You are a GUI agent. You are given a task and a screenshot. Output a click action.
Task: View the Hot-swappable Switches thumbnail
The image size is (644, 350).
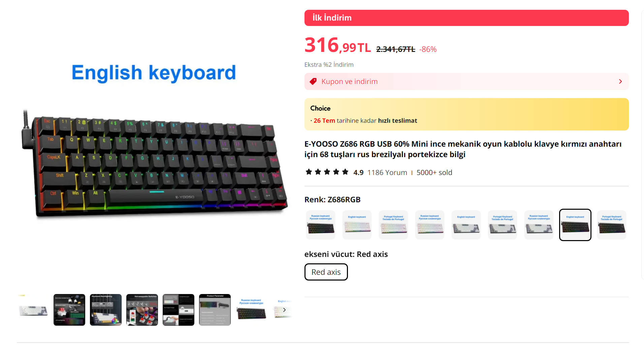(142, 310)
